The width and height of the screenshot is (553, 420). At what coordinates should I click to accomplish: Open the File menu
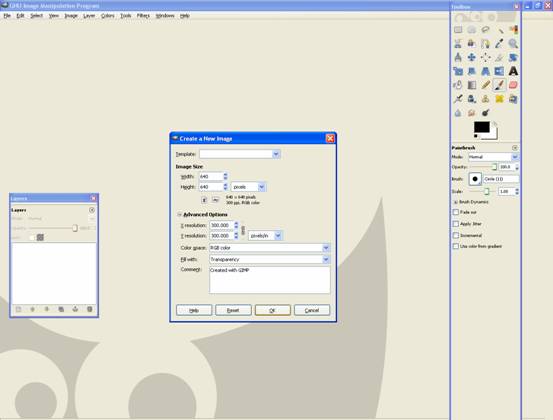point(7,16)
